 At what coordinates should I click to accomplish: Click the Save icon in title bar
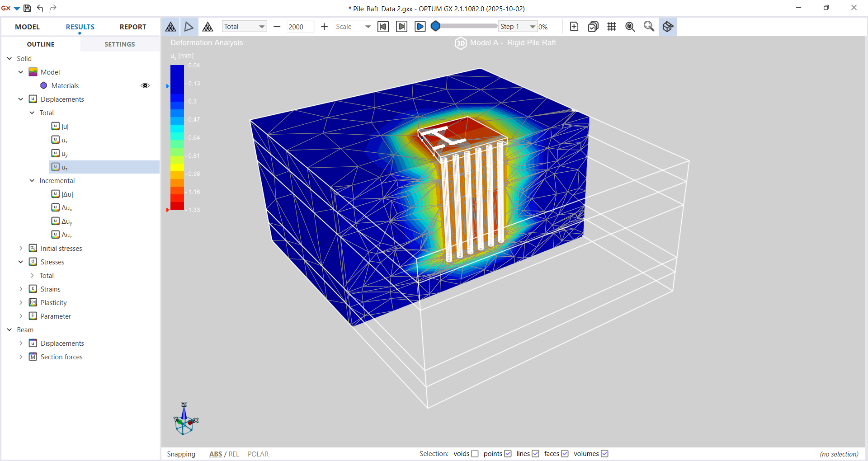27,8
